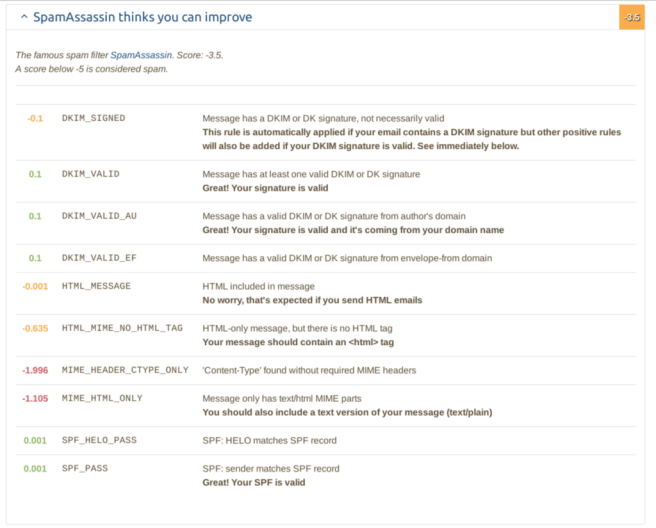656x528 pixels.
Task: Click the orange -3.5 score badge
Action: [x=631, y=18]
